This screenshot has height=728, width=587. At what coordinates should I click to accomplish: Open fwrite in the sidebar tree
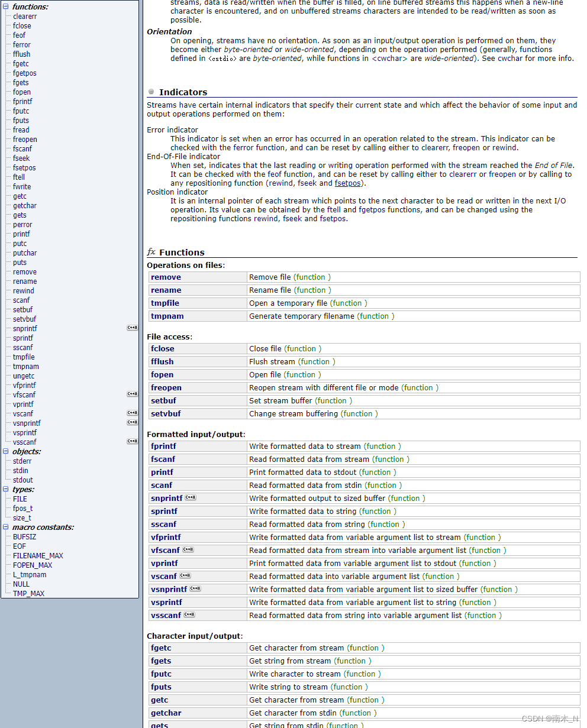(x=22, y=187)
